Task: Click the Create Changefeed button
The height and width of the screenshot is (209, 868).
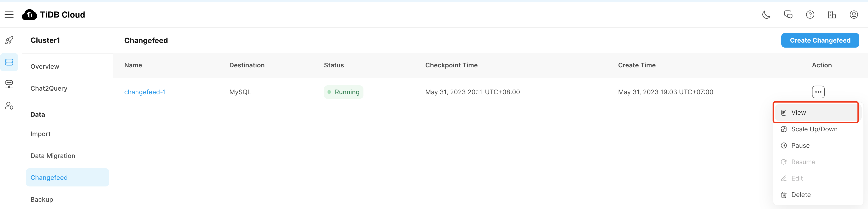Action: pyautogui.click(x=820, y=41)
